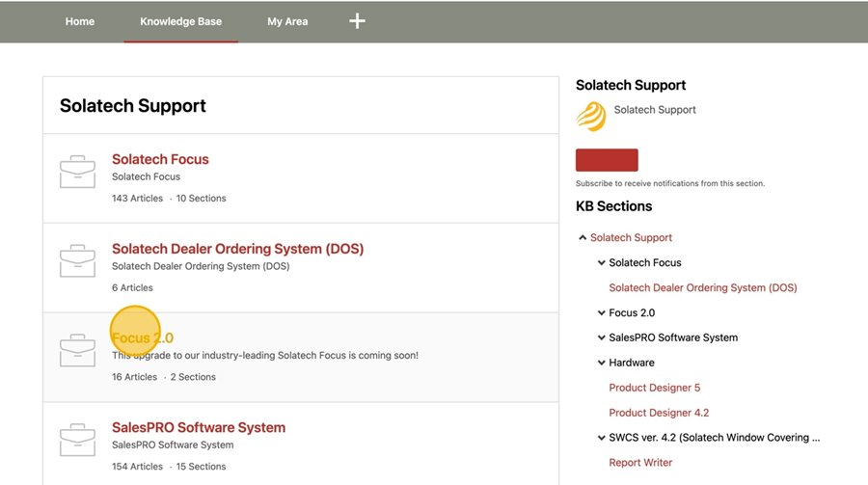The width and height of the screenshot is (868, 485).
Task: Open Product Designer 4.2 in KB Sections
Action: click(659, 413)
